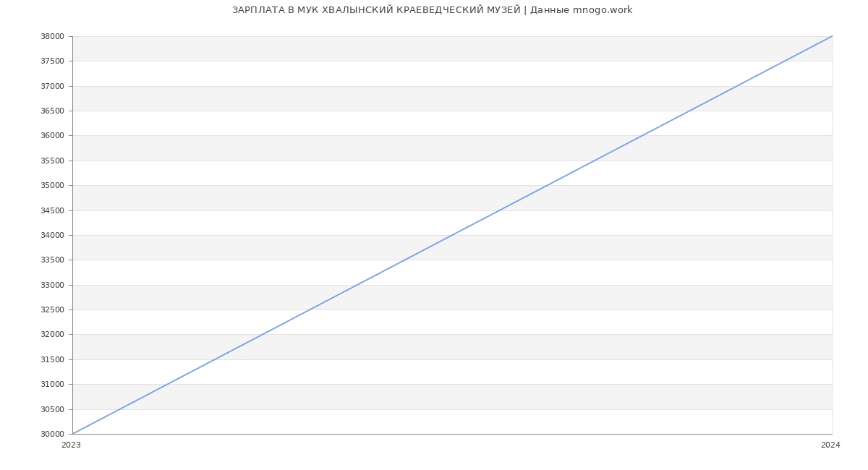Click the 38000 y-axis label
868x470 pixels.
[x=52, y=36]
